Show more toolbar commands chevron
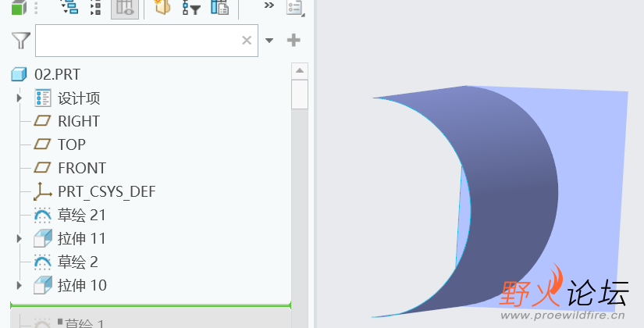This screenshot has width=644, height=328. 269,5
